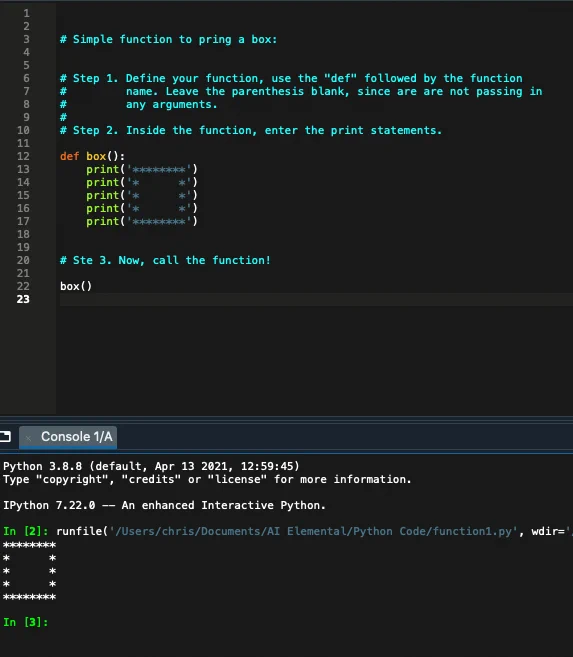Place cursor on empty line 23
The height and width of the screenshot is (657, 573).
pos(316,300)
